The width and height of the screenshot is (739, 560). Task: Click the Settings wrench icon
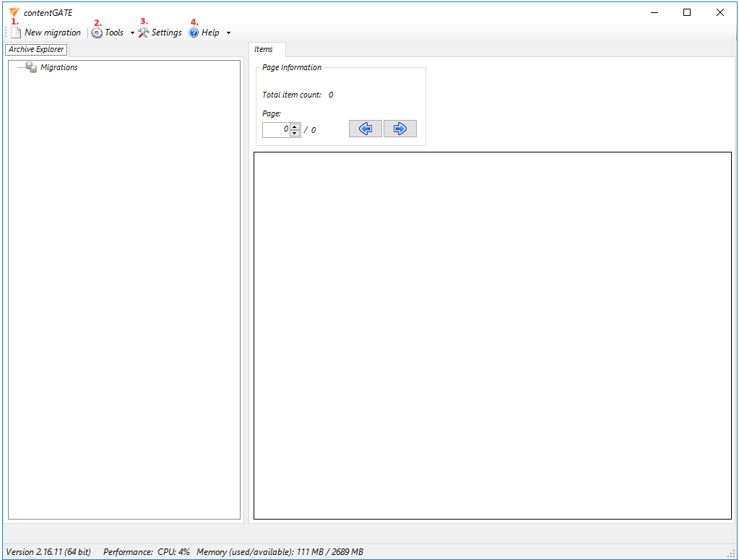click(x=143, y=33)
